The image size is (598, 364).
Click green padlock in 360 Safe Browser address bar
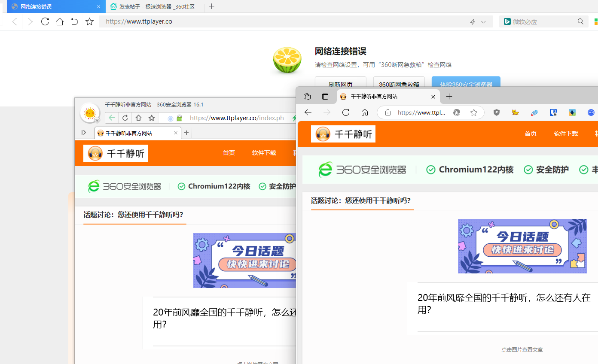180,118
